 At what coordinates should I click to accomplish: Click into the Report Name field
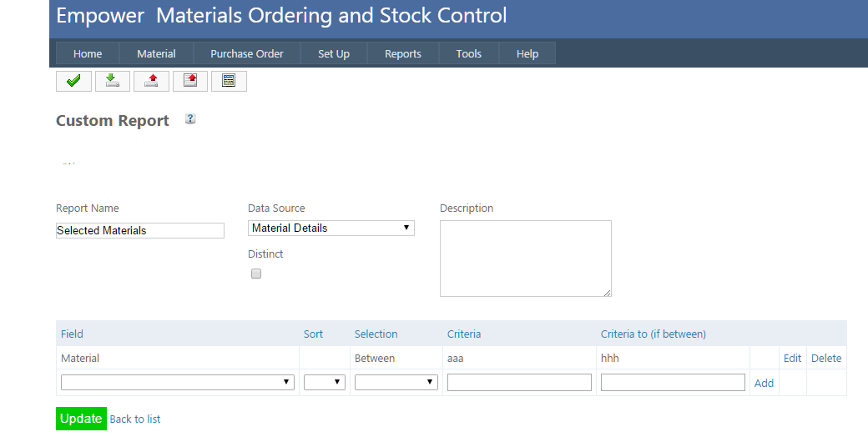click(x=139, y=230)
